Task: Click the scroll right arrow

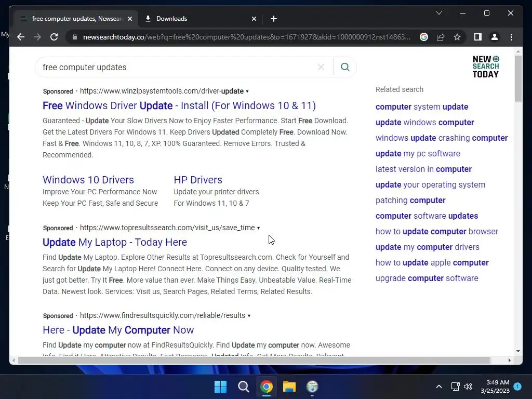Action: [509, 361]
